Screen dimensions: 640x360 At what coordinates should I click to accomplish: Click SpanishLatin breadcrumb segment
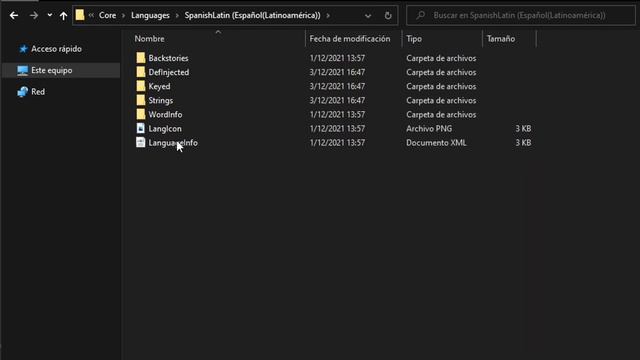click(x=252, y=16)
